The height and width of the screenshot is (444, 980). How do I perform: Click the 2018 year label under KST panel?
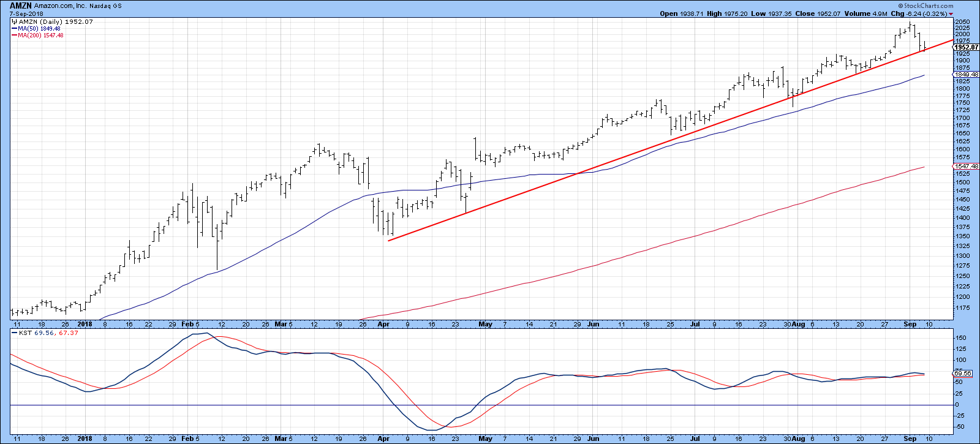(85, 438)
